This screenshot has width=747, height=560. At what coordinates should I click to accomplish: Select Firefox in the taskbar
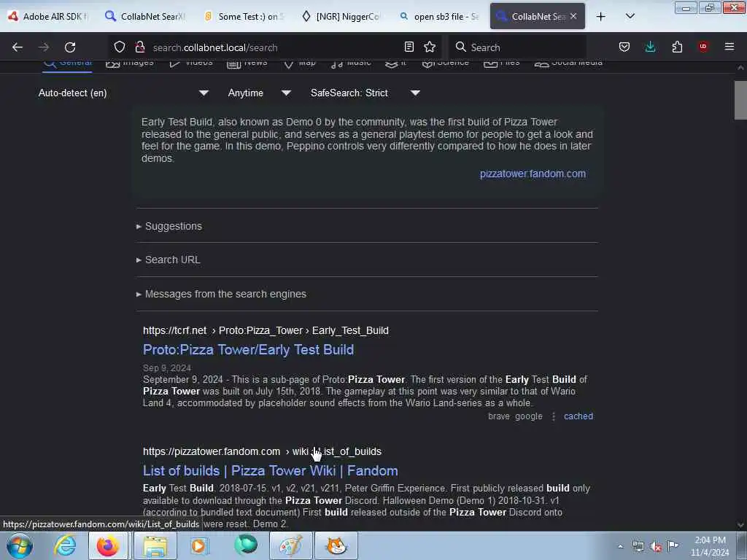click(x=108, y=545)
